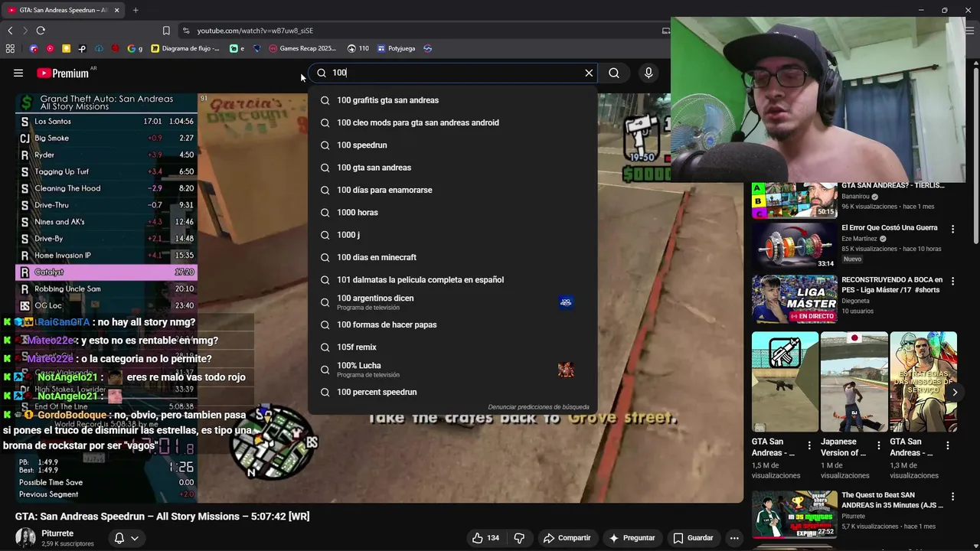Open the Preguntar AI ask button

632,538
